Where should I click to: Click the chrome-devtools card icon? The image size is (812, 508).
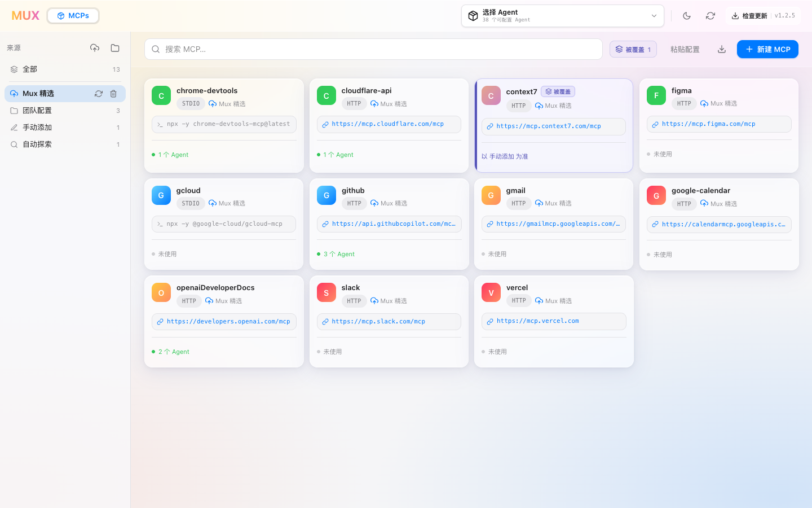point(161,96)
